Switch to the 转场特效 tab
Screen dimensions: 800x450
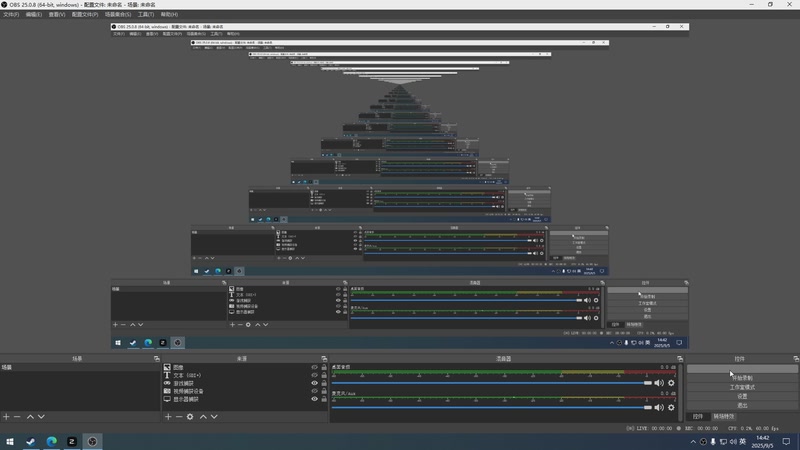click(x=723, y=417)
